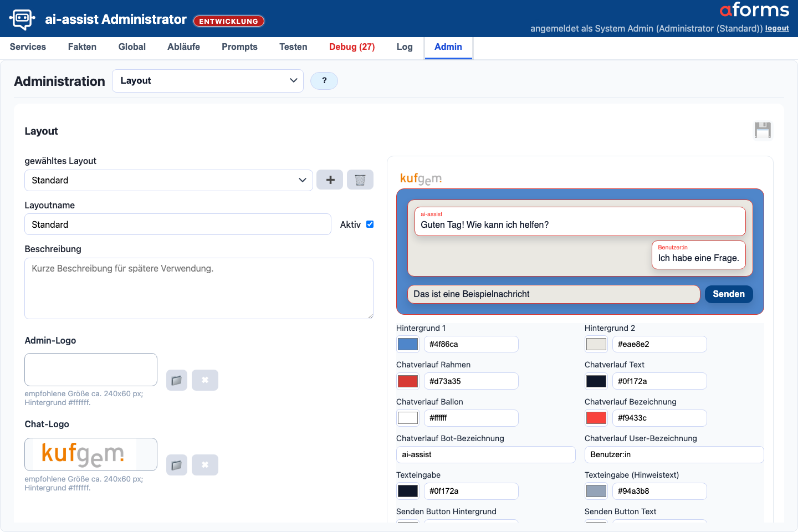This screenshot has width=798, height=532.
Task: Uncheck the Aktiv checkbox
Action: tap(370, 224)
